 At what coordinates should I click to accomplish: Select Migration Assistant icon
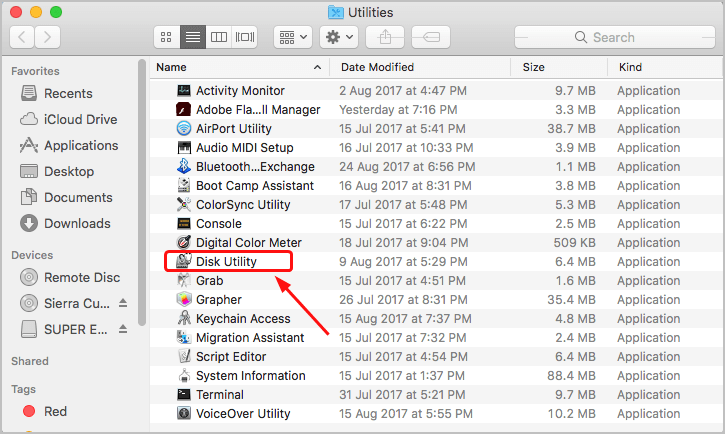coord(184,337)
